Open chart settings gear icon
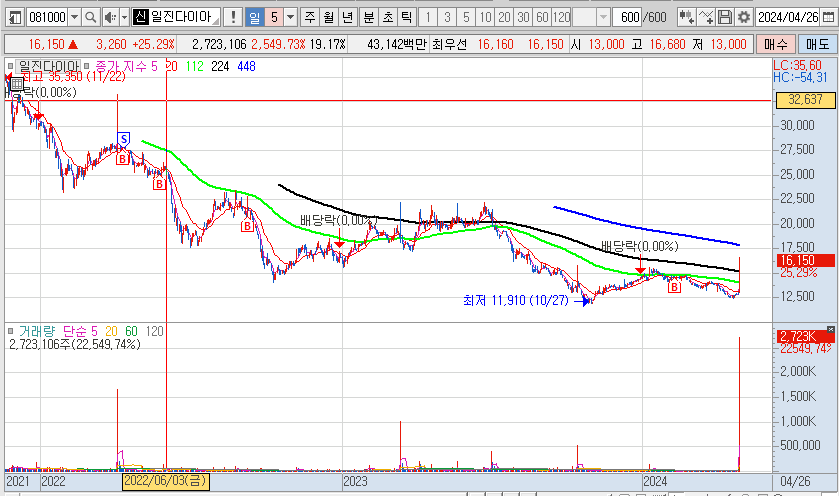The image size is (839, 496). click(x=744, y=18)
